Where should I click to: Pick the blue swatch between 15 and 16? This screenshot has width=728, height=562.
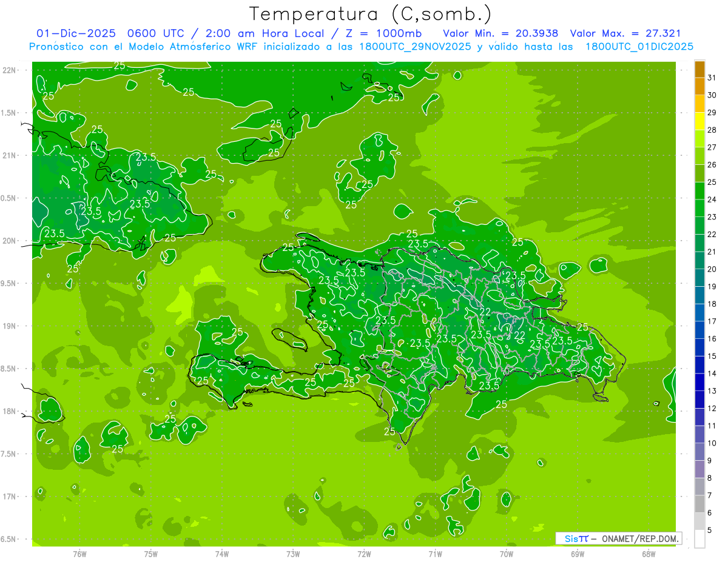(x=699, y=347)
